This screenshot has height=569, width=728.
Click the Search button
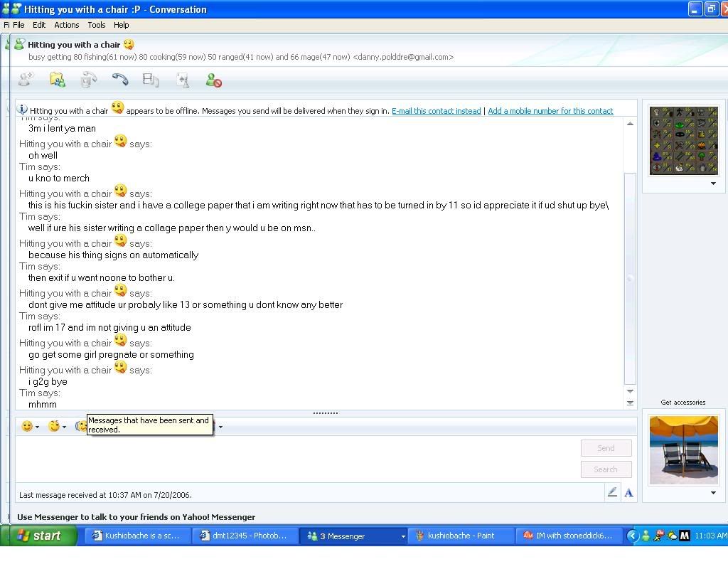(x=606, y=469)
